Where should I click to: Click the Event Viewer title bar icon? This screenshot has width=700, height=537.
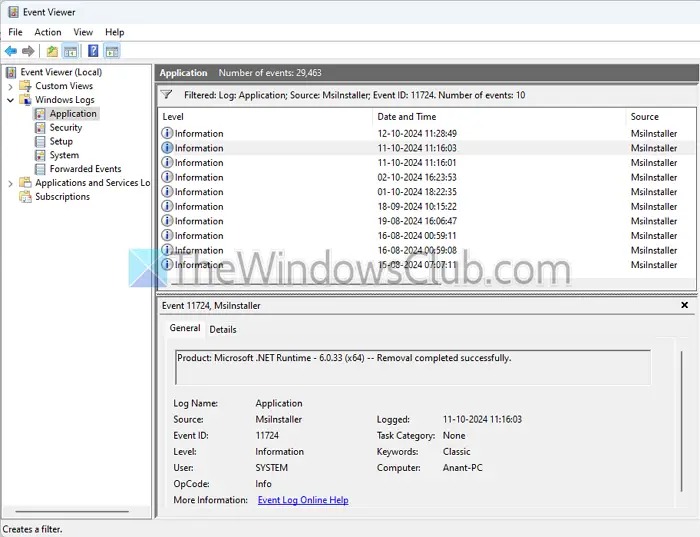click(13, 12)
